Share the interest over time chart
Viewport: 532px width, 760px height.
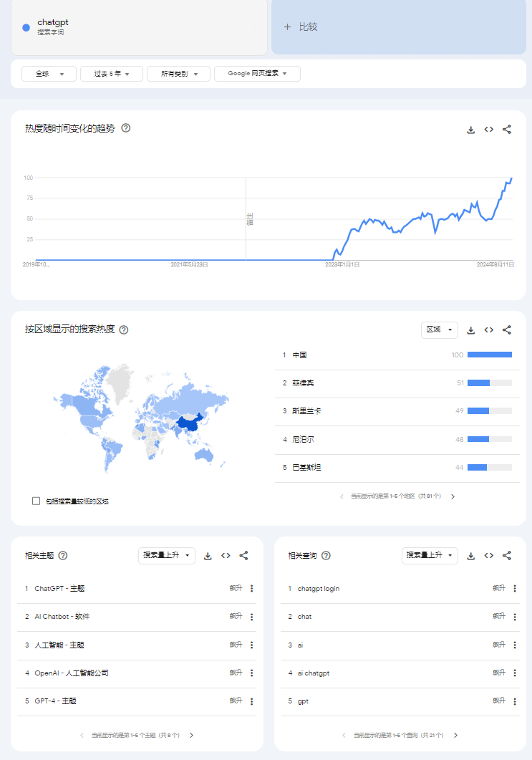pos(507,130)
